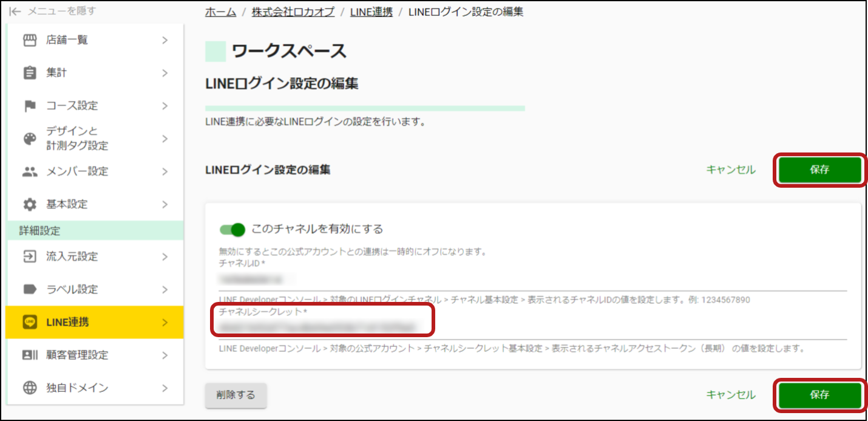Click the bottom キャンセル link
The height and width of the screenshot is (421, 868).
(731, 395)
